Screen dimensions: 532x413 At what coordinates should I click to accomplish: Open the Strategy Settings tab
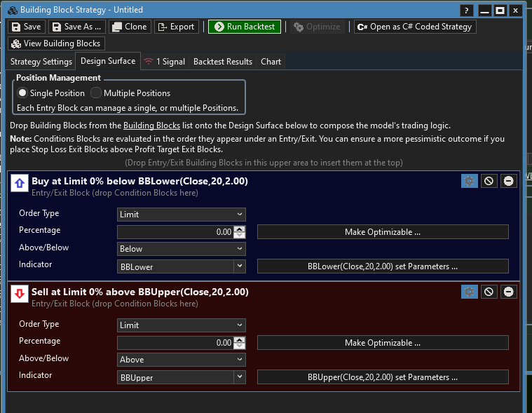tap(41, 62)
